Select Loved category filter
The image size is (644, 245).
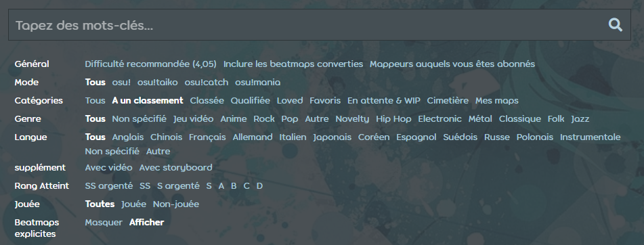click(290, 101)
